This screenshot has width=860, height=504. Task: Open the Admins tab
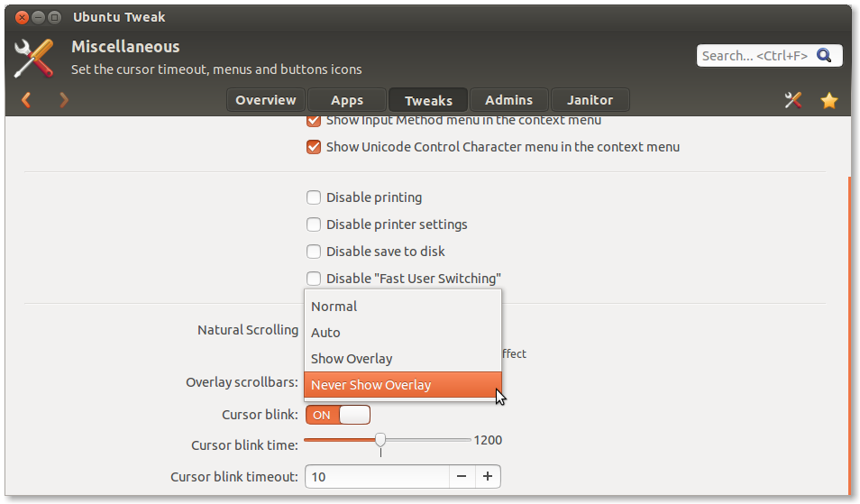pyautogui.click(x=509, y=100)
